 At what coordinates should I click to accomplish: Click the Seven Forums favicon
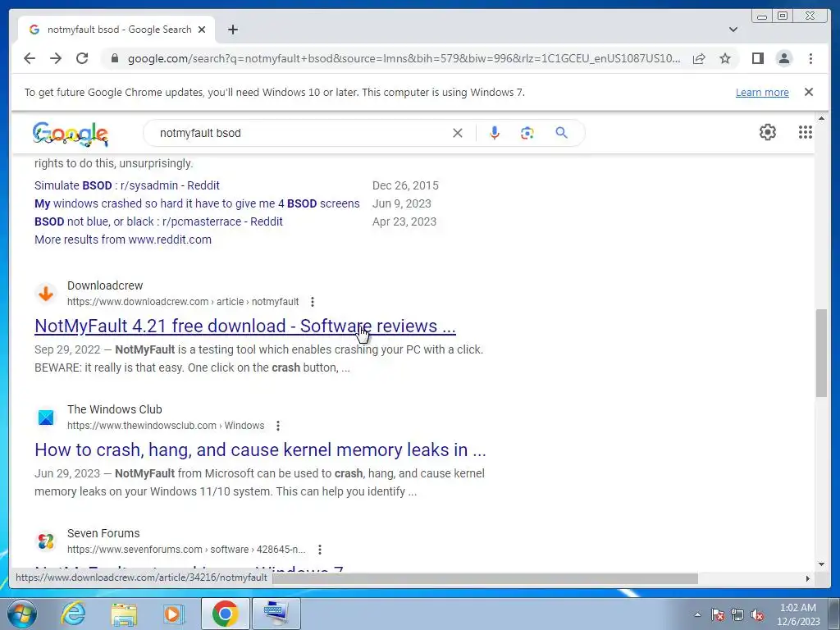(x=46, y=541)
